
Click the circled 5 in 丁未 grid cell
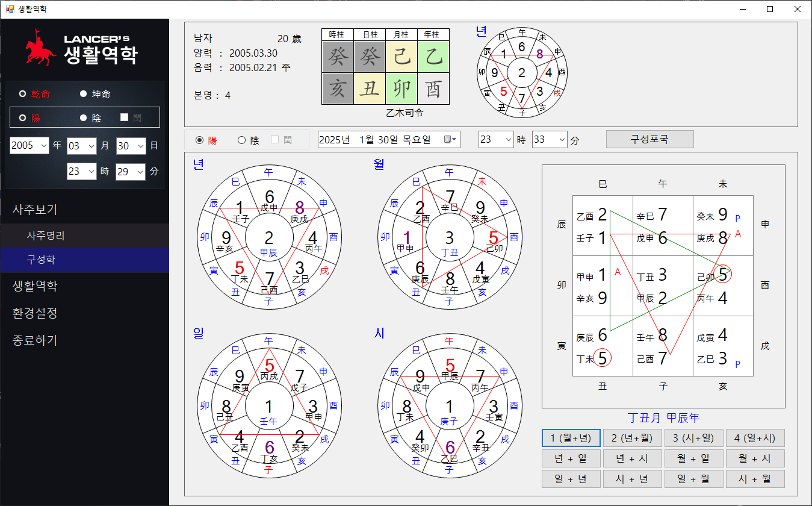[602, 358]
